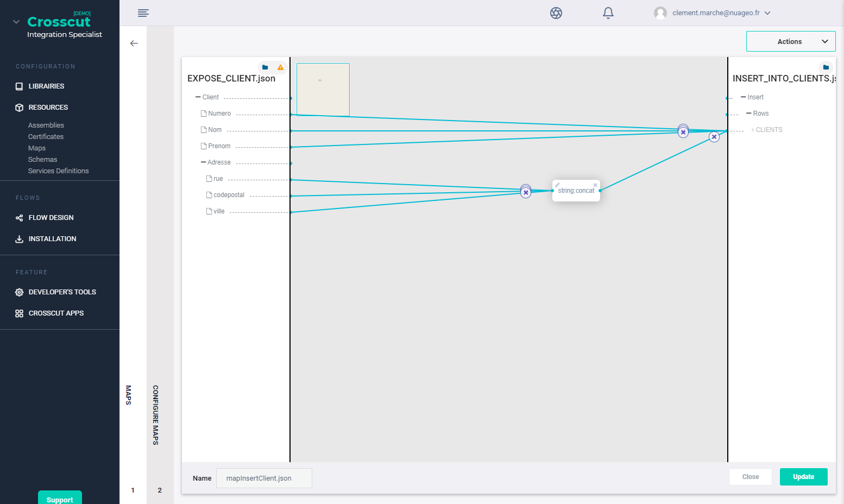Open LIBRAIRIES menu item
This screenshot has width=844, height=504.
point(46,86)
